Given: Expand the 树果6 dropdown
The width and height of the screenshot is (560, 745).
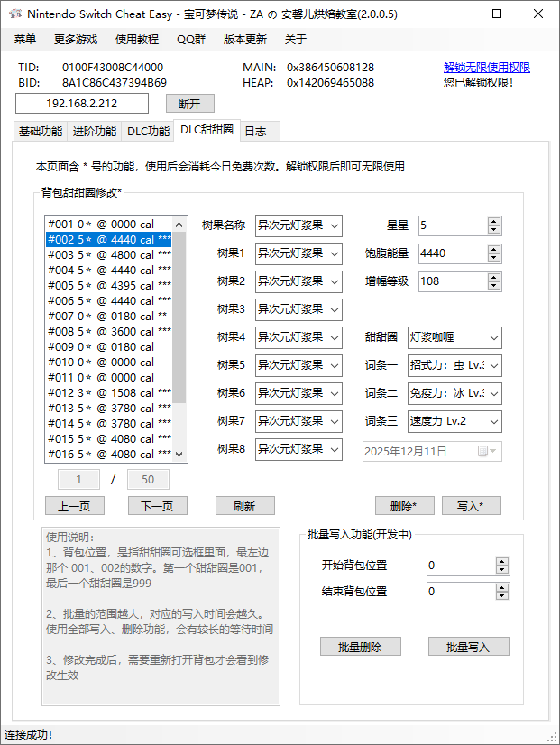Looking at the screenshot, I should [335, 394].
